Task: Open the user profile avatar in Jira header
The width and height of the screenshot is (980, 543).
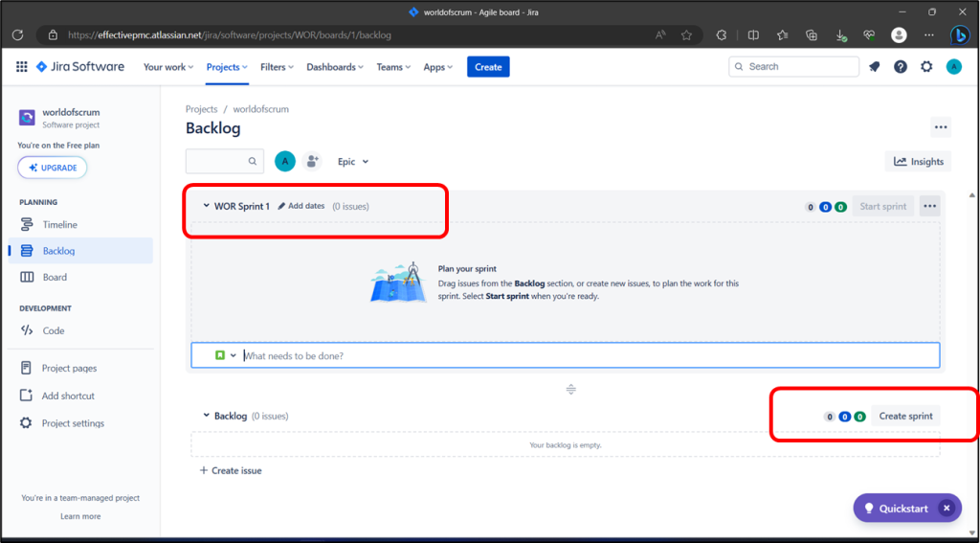Action: (954, 67)
